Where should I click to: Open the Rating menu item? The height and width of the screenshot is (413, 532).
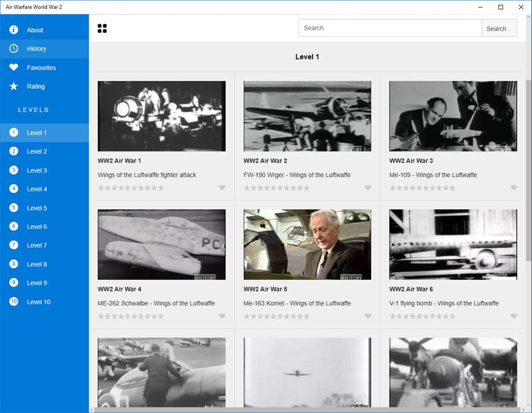[44, 86]
